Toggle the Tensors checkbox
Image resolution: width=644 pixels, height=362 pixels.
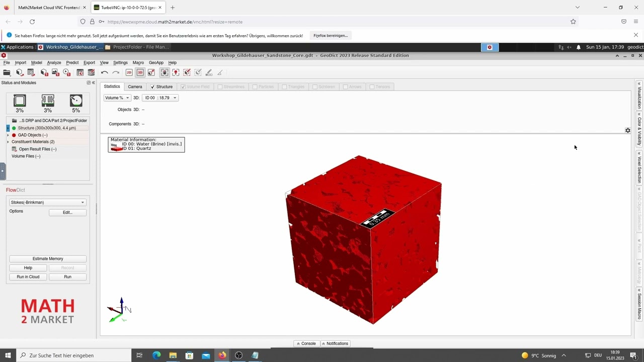coord(372,86)
